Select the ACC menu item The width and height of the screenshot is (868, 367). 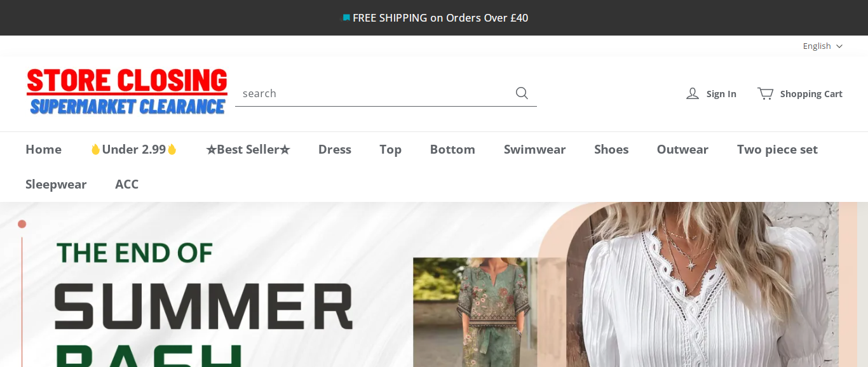point(126,184)
